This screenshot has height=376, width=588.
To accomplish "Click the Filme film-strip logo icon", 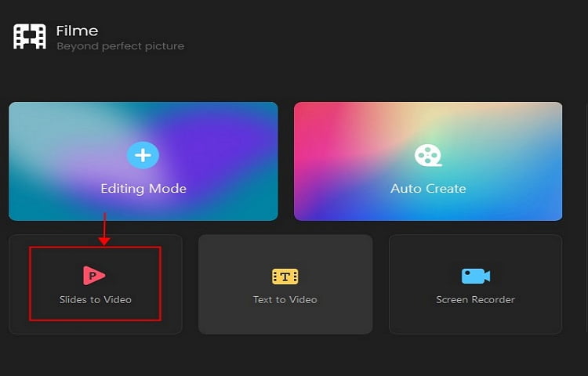I will (30, 37).
